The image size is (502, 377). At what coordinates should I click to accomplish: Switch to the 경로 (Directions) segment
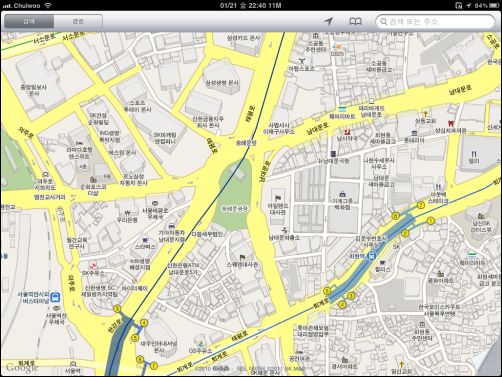(x=78, y=21)
